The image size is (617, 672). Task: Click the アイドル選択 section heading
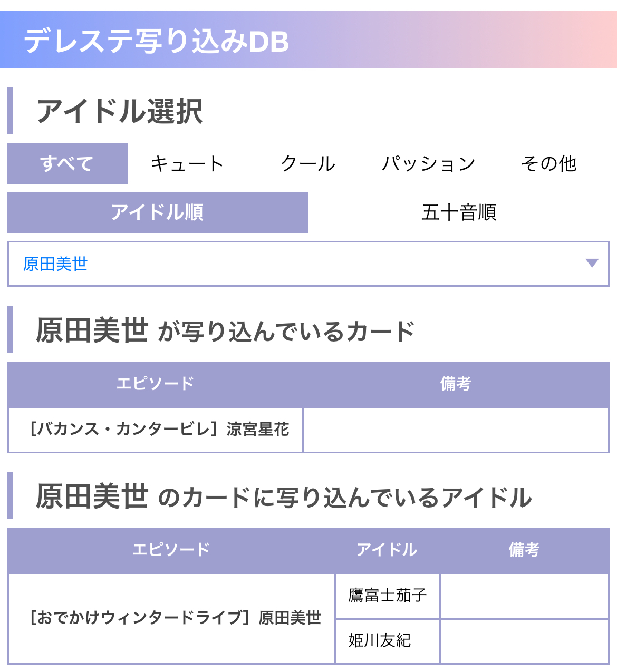pos(120,111)
